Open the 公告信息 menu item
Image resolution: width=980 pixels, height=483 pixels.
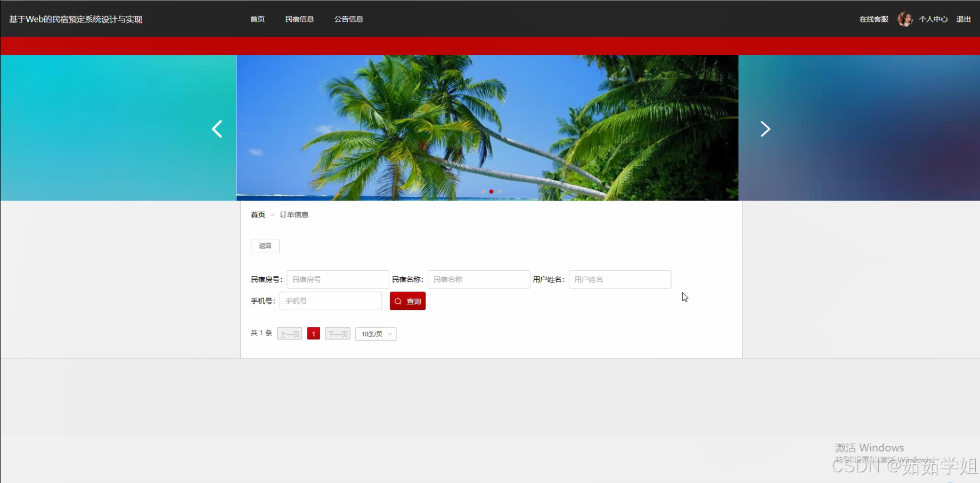tap(348, 19)
